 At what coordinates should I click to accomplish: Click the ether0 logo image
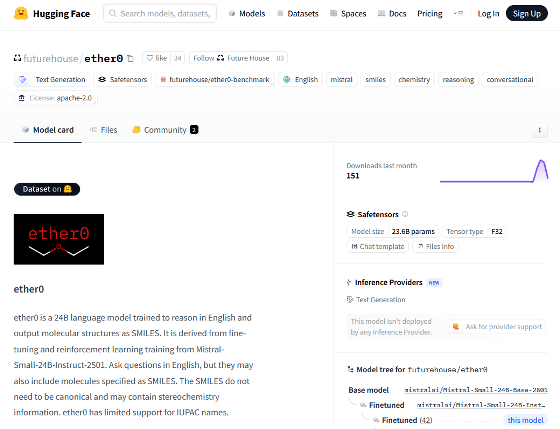(59, 239)
